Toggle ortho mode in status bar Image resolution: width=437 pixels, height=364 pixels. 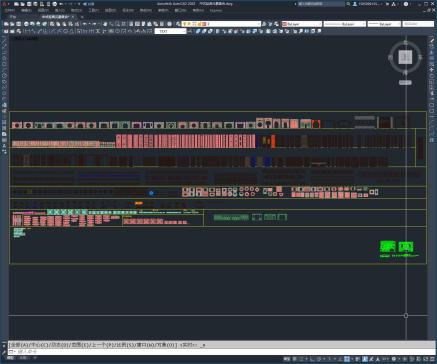pos(312,359)
